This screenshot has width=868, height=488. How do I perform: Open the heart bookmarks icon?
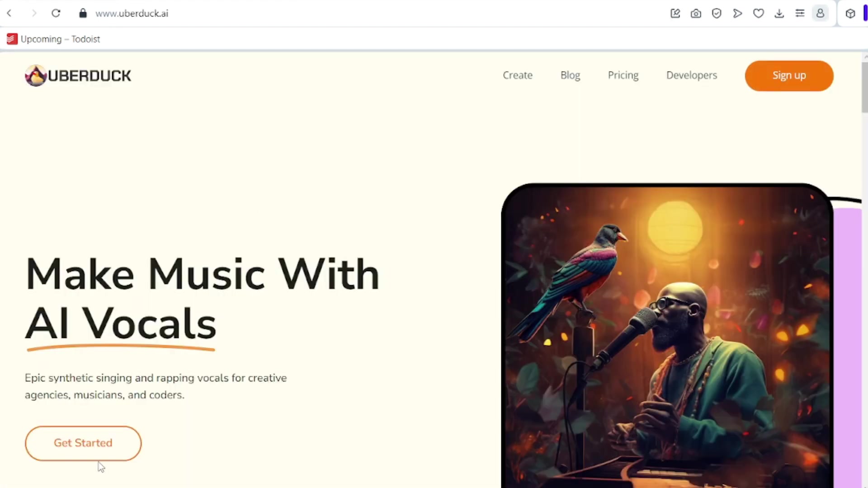coord(759,14)
